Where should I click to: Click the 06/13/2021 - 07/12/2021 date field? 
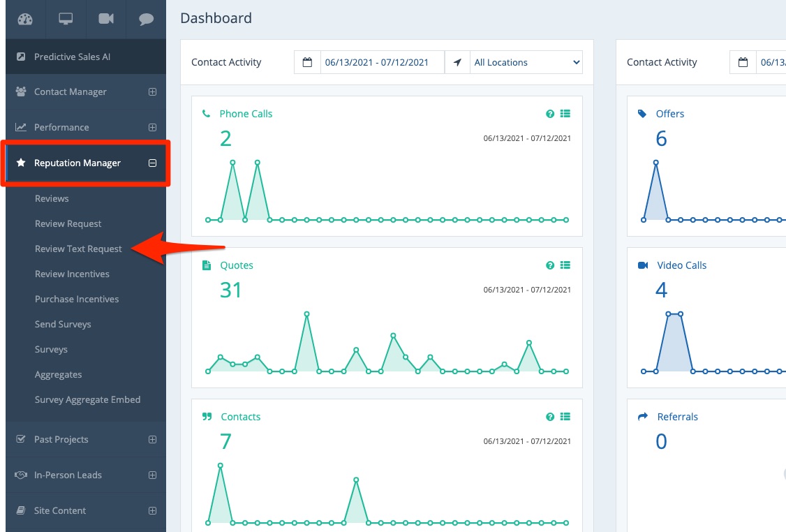pos(382,62)
